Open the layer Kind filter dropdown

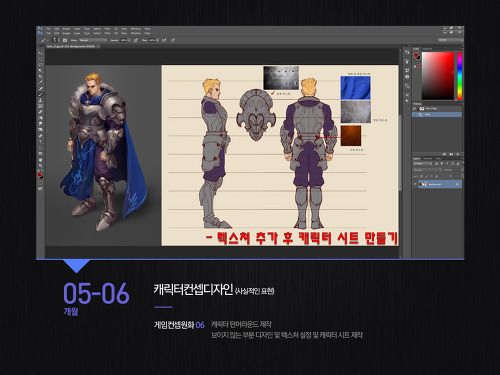coord(423,164)
